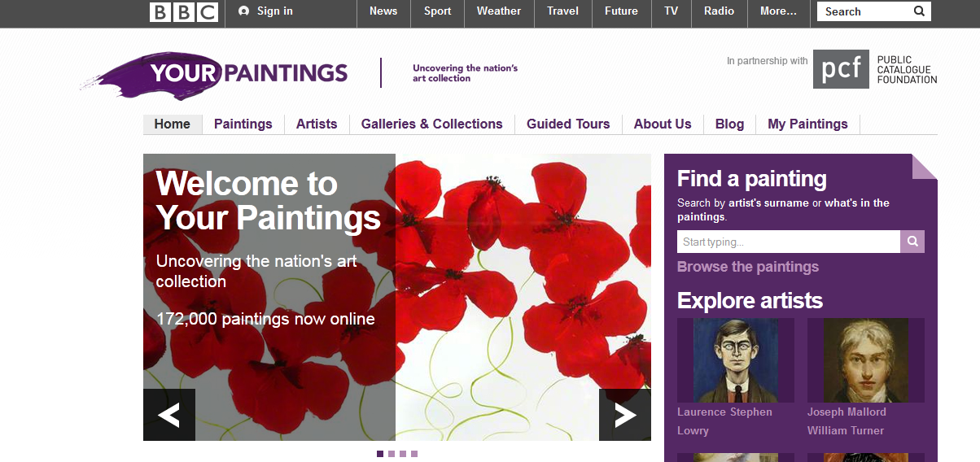This screenshot has height=462, width=980.
Task: Open Laurence Stephen Lowry artist link
Action: coord(724,421)
